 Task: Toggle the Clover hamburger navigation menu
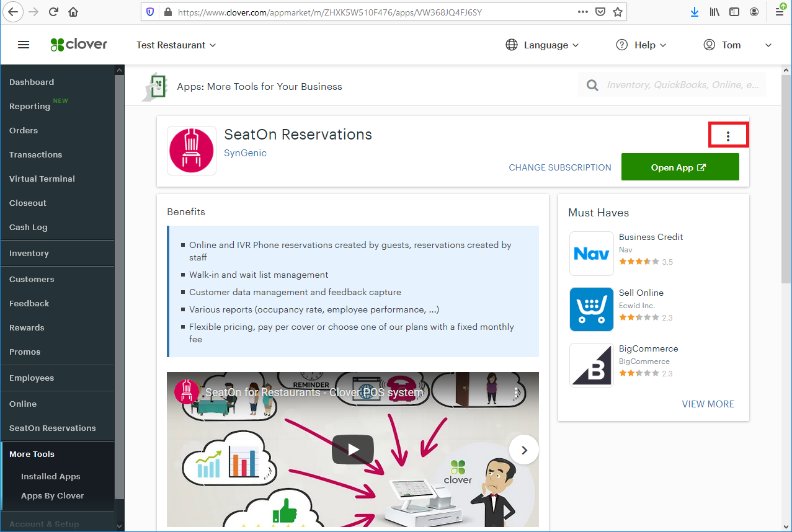(24, 45)
